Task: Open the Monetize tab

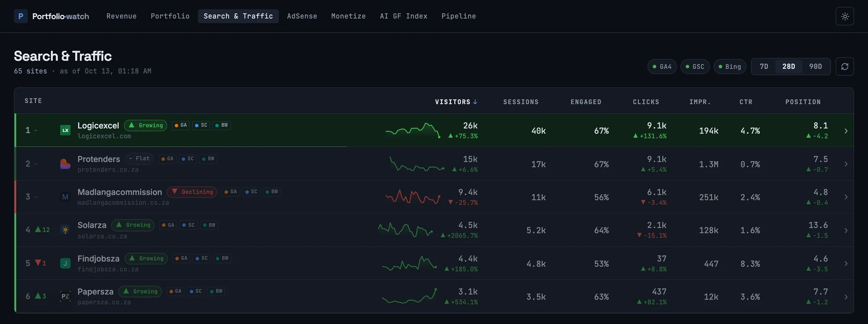Action: pyautogui.click(x=349, y=16)
